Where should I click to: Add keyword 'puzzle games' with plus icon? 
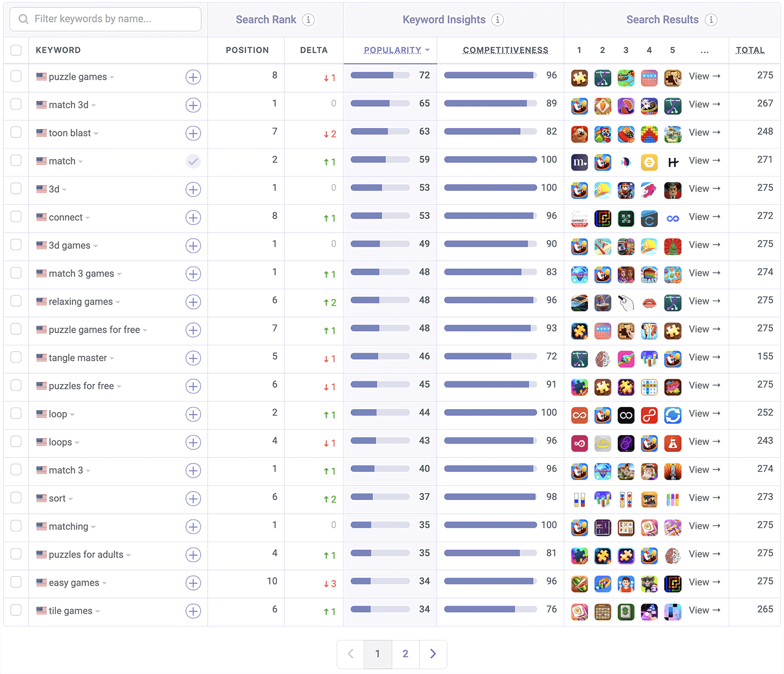click(x=193, y=77)
